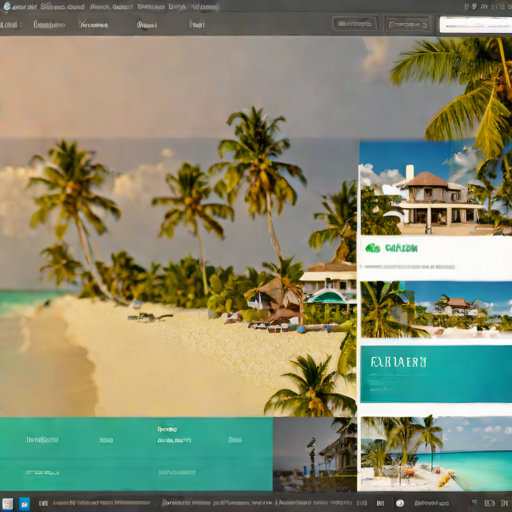Image resolution: width=512 pixels, height=512 pixels.
Task: Click the teal banner card heading
Action: (398, 362)
